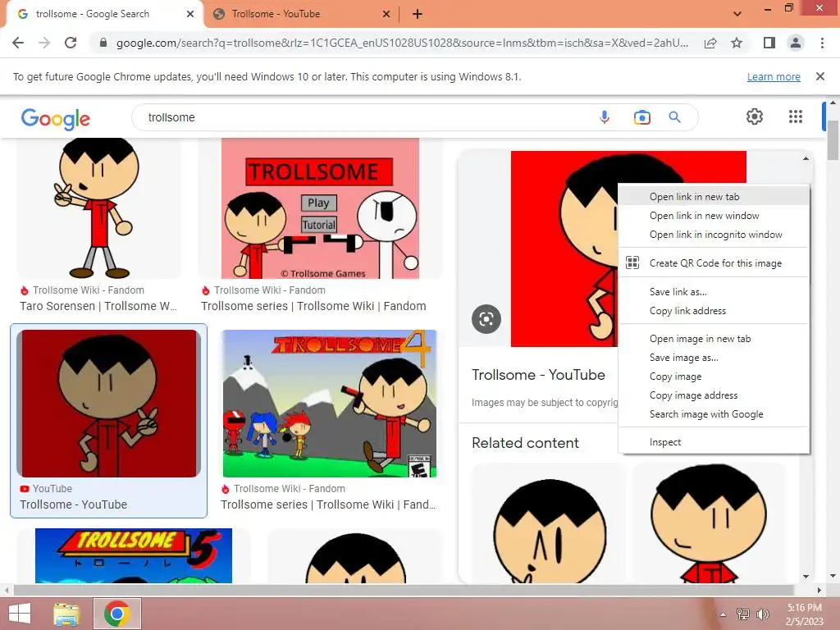Click the page vertical scrollbar thumb
This screenshot has height=630, width=840.
pyautogui.click(x=833, y=140)
